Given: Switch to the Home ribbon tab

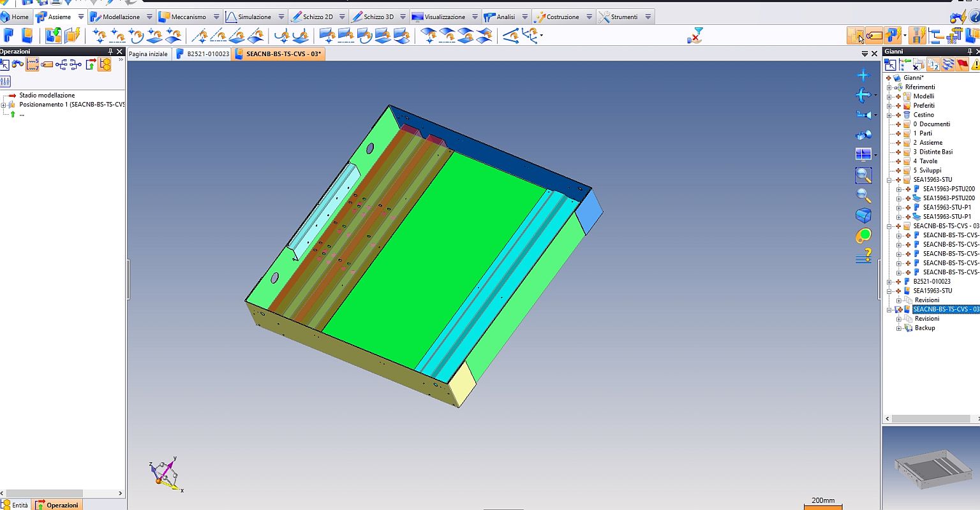Looking at the screenshot, I should pos(15,17).
